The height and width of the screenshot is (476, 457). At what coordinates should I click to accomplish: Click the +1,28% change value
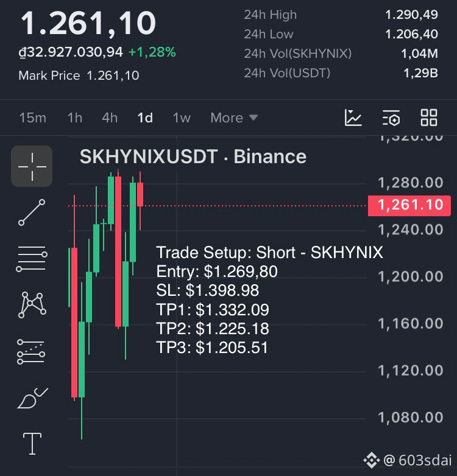[152, 52]
